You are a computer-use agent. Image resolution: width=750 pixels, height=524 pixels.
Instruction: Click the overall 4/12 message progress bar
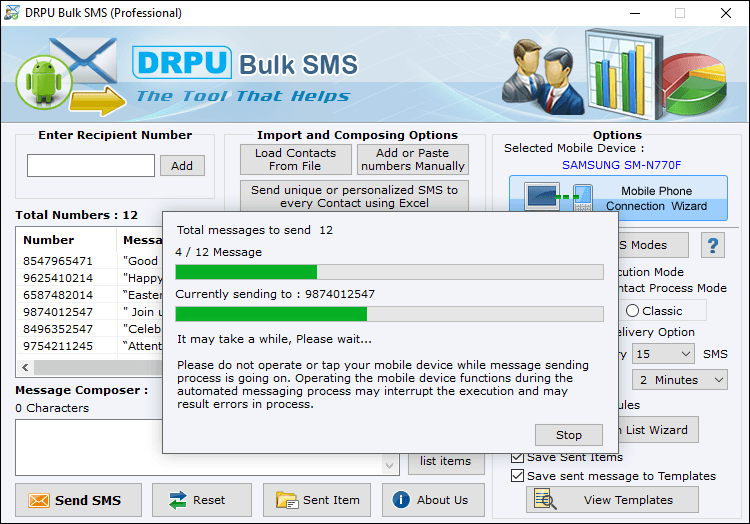click(389, 272)
